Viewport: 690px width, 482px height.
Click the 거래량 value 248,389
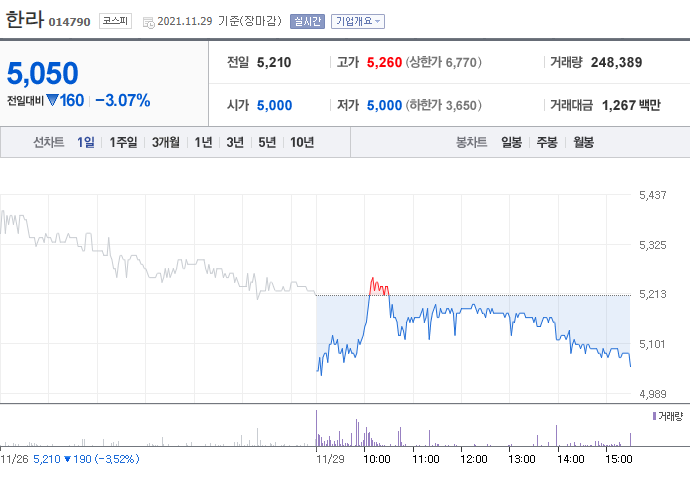tap(616, 63)
